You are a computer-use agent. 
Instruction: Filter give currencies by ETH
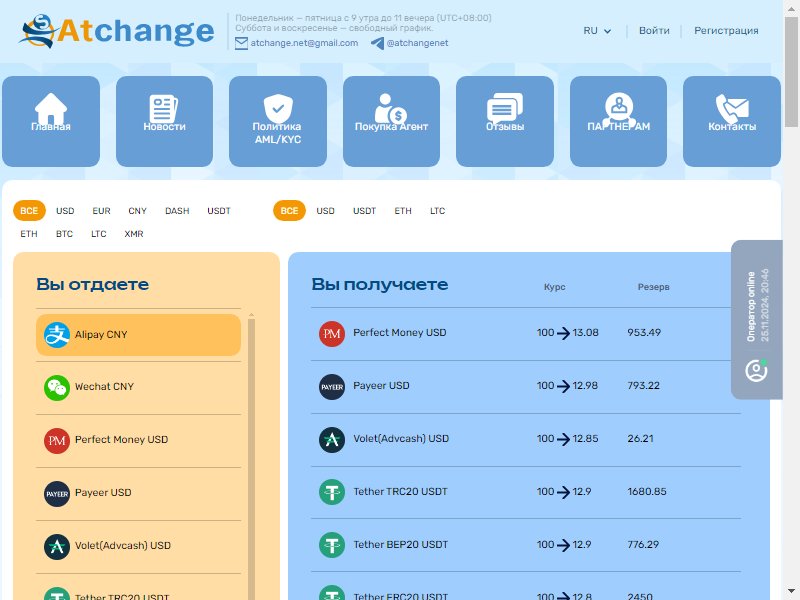pyautogui.click(x=29, y=234)
